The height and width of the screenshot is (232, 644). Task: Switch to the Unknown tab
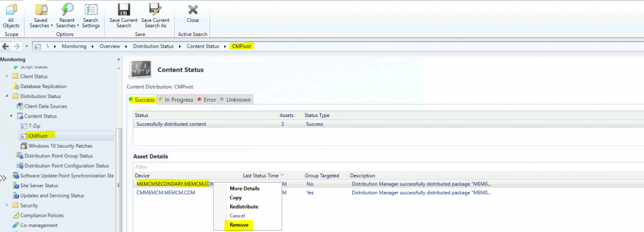[x=235, y=99]
